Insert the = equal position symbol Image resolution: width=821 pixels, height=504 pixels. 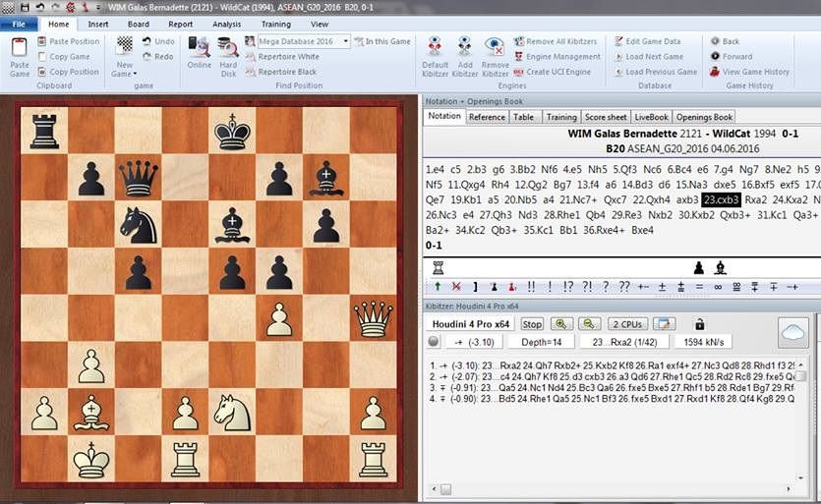coord(699,286)
